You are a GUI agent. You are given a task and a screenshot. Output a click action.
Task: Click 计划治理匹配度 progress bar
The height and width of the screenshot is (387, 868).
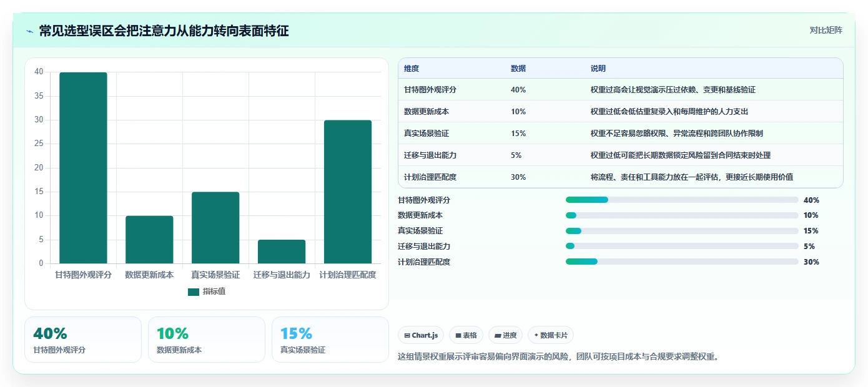click(682, 262)
